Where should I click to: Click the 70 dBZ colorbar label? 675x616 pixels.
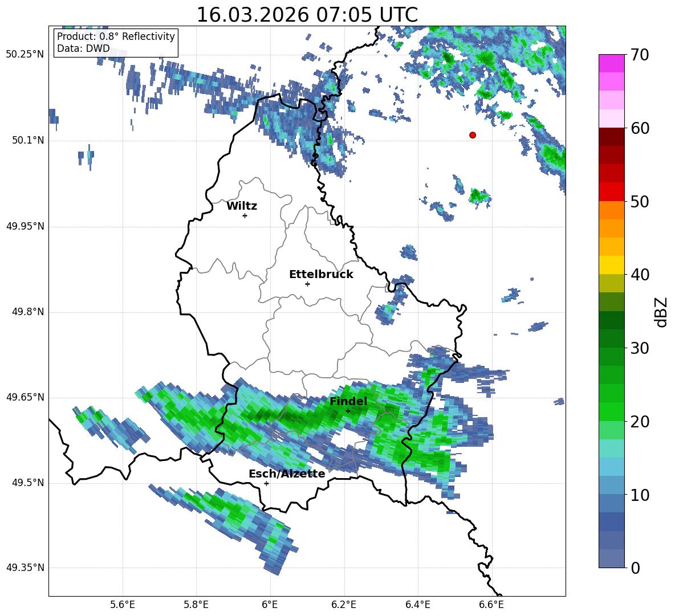pos(639,55)
